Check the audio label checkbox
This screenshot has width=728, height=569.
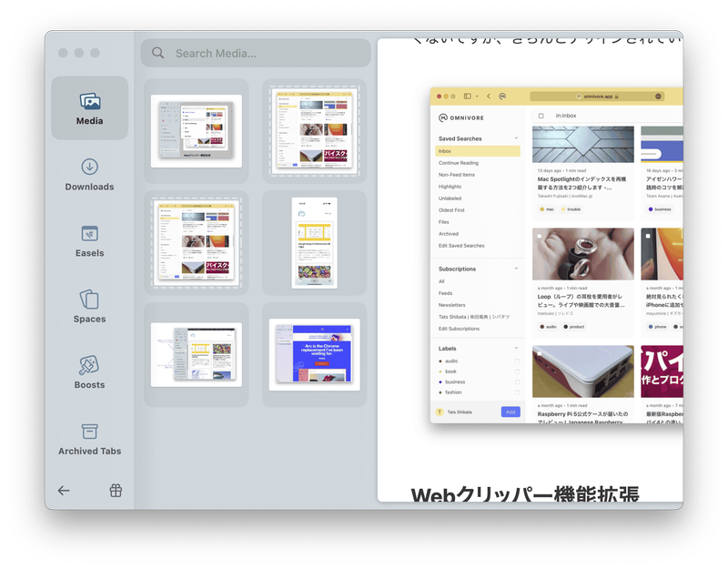click(x=517, y=361)
